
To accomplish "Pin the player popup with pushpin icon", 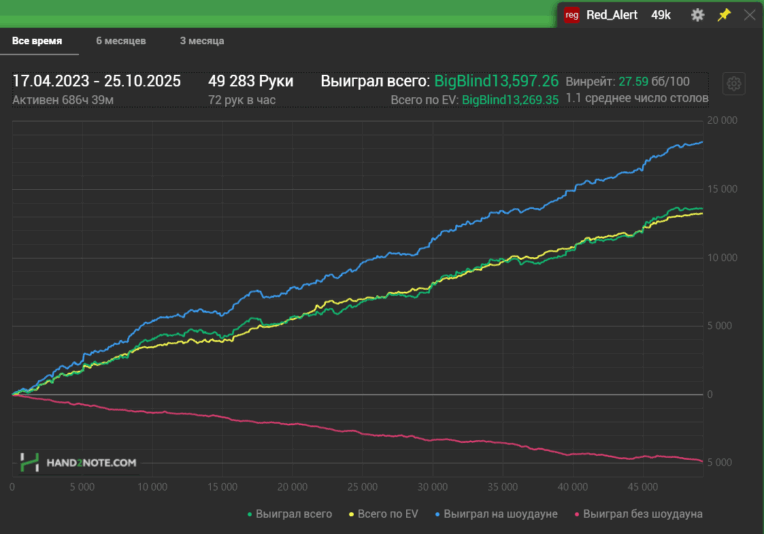I will 724,15.
